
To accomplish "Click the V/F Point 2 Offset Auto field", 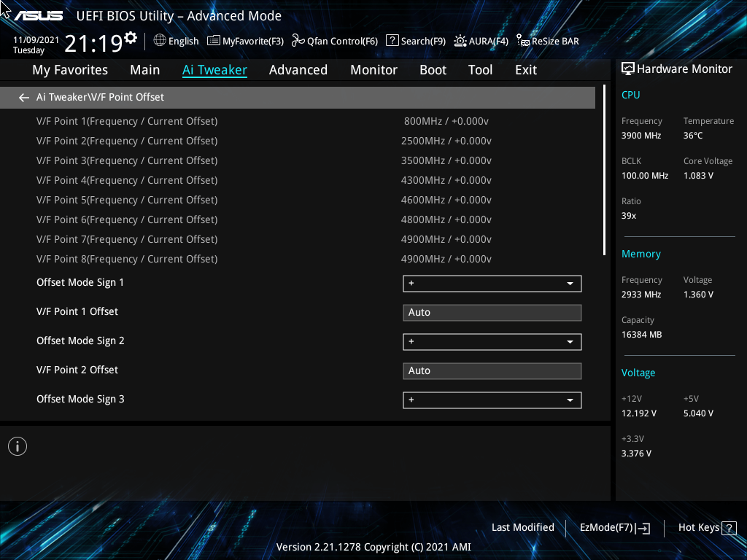I will [492, 371].
